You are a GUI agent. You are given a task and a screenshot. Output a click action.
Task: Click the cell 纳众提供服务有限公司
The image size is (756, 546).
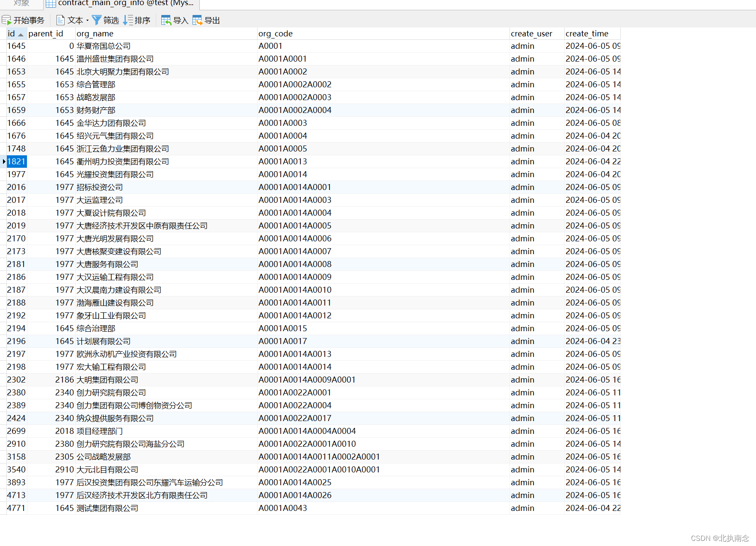click(x=166, y=418)
